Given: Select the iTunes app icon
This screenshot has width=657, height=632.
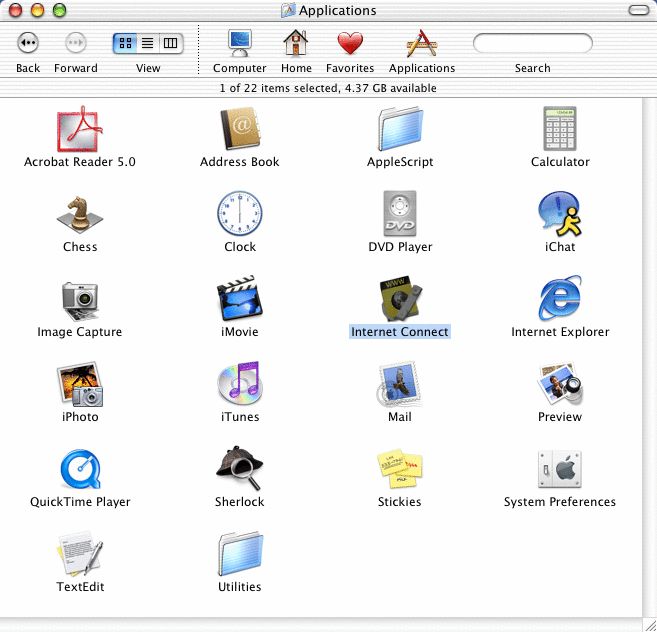Looking at the screenshot, I should tap(240, 384).
